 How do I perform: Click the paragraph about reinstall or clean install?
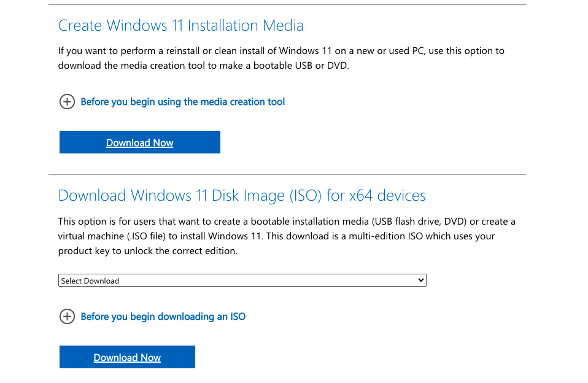tap(280, 58)
